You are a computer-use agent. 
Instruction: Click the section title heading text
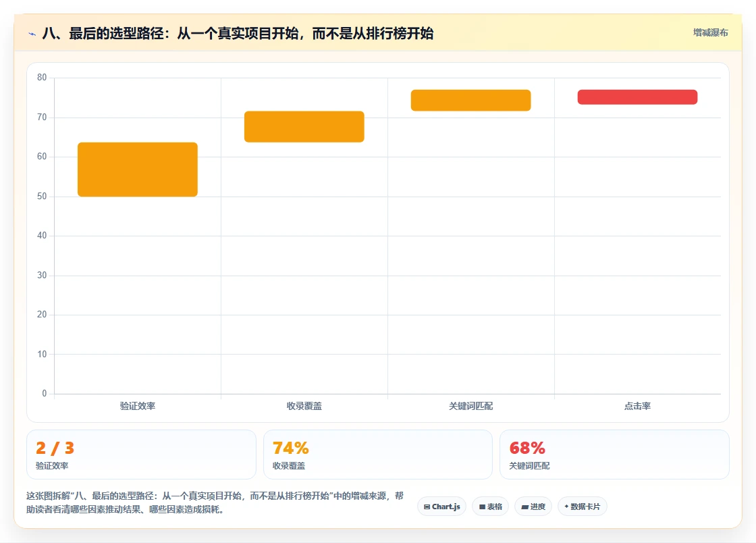(x=238, y=33)
